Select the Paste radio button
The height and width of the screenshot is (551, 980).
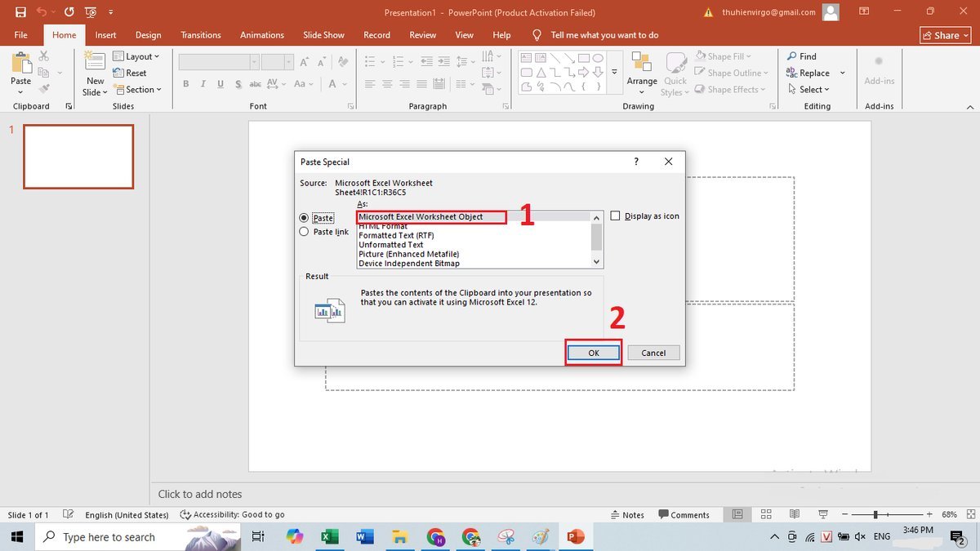(304, 218)
